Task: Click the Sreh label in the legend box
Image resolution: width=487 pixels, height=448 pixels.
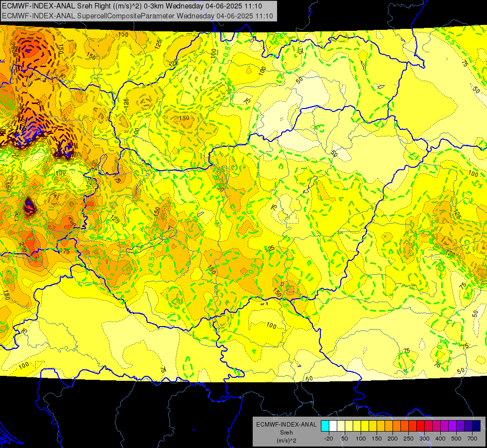Action: (287, 433)
